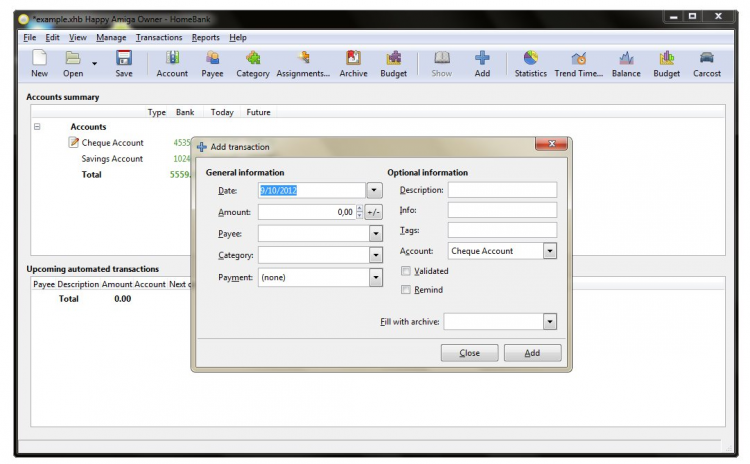Image resolution: width=750 pixels, height=464 pixels.
Task: Enable the Remind checkbox
Action: pos(406,289)
